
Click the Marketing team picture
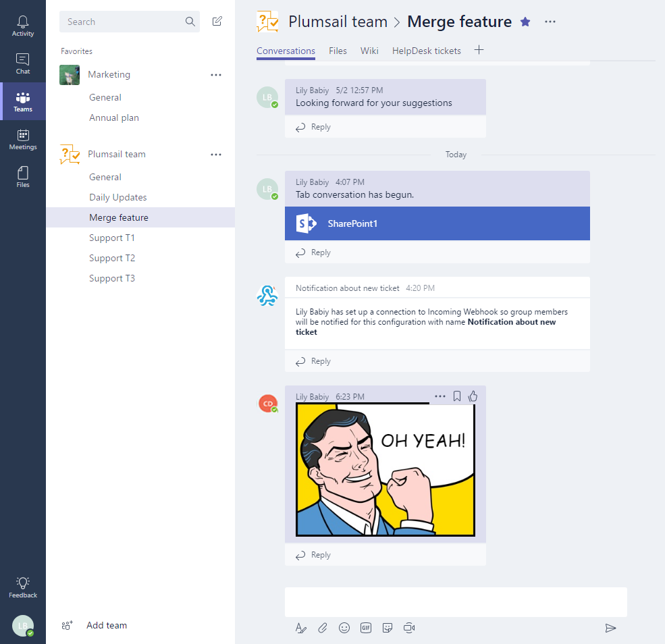click(x=70, y=75)
